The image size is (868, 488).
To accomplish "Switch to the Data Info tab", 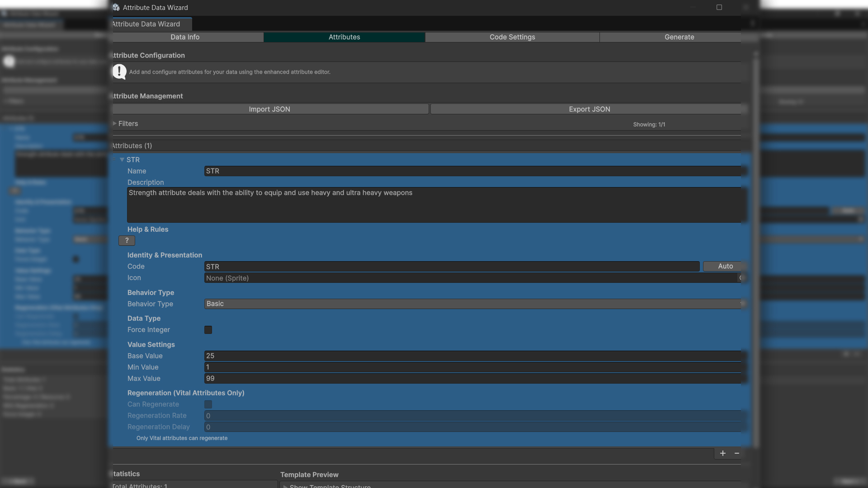I will 185,37.
